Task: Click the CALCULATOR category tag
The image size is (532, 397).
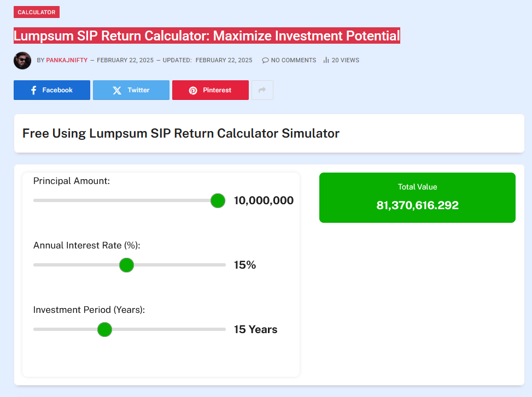Action: pos(37,12)
